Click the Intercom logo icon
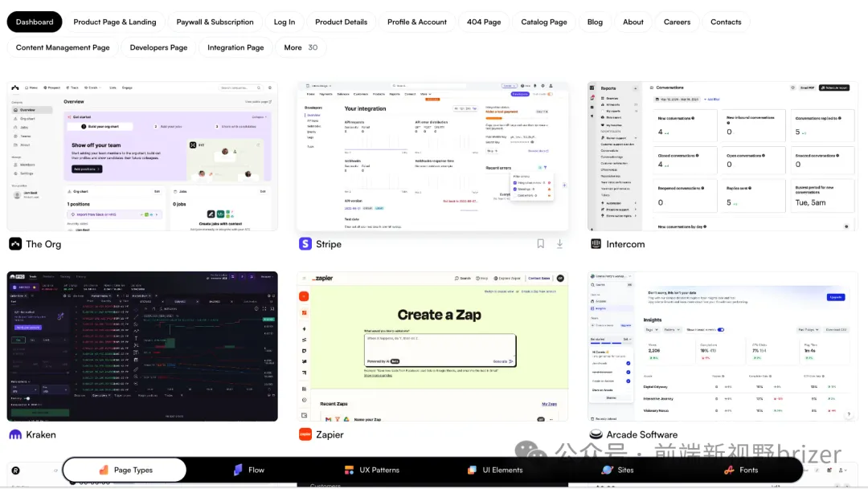Image resolution: width=868 pixels, height=489 pixels. tap(596, 244)
